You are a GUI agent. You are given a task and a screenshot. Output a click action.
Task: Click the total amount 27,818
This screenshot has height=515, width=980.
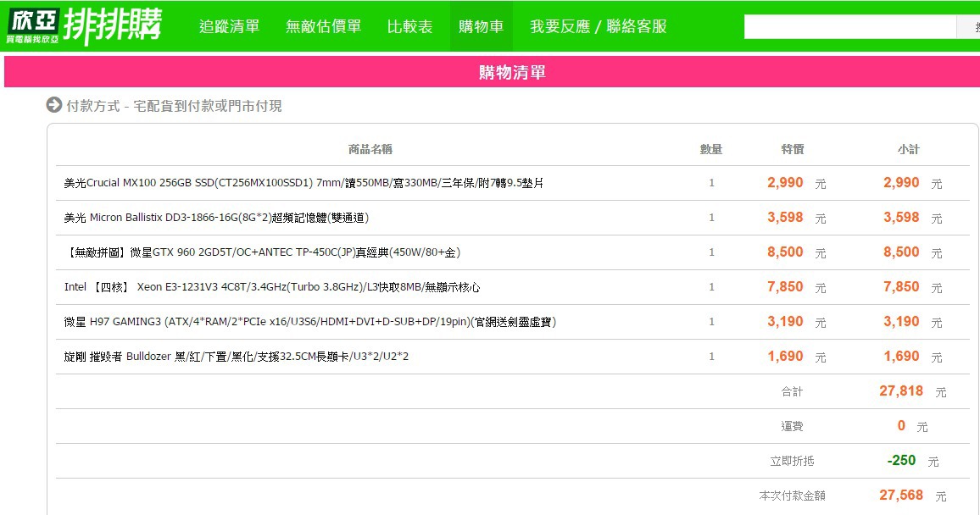(x=901, y=391)
